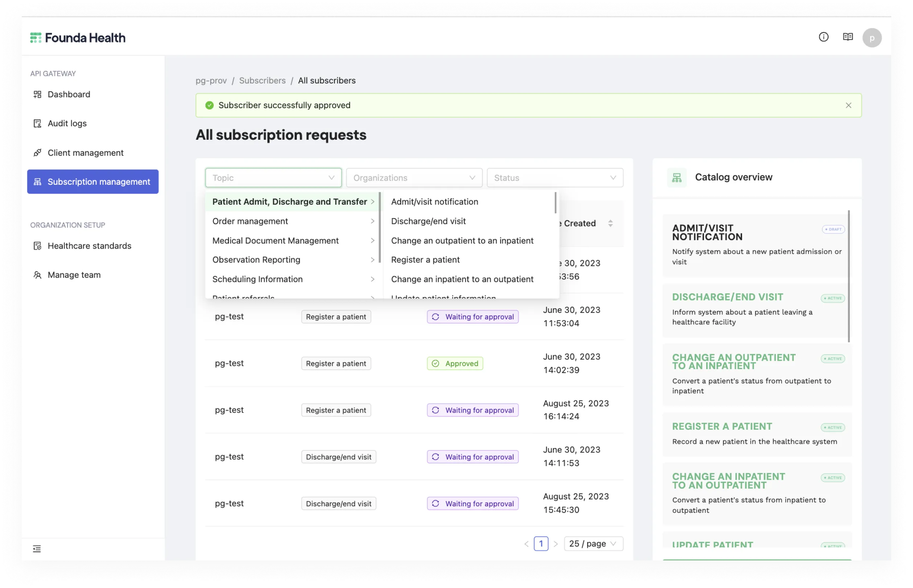
Task: Click Waiting for approval, August 25 16:14:24 row
Action: 472,410
